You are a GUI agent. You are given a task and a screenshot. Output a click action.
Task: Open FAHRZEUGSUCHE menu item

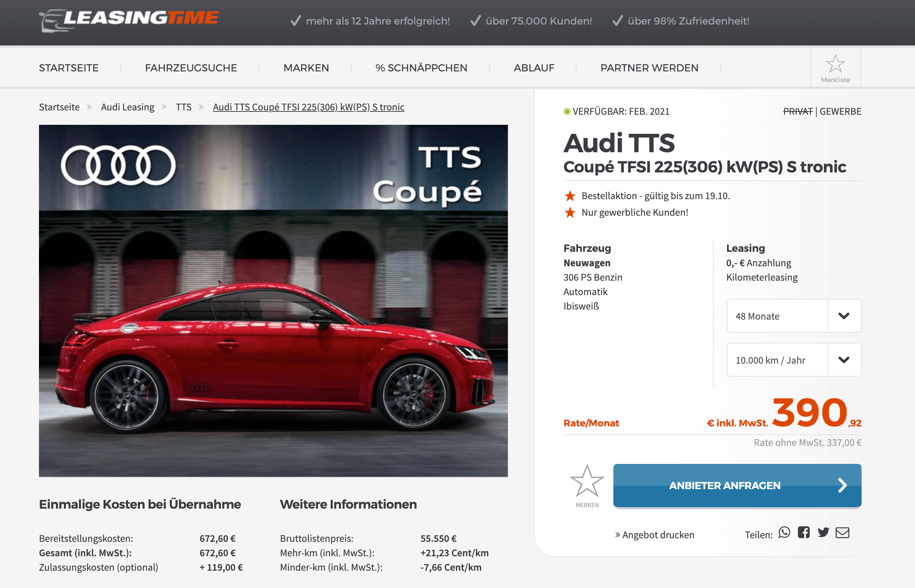tap(191, 68)
